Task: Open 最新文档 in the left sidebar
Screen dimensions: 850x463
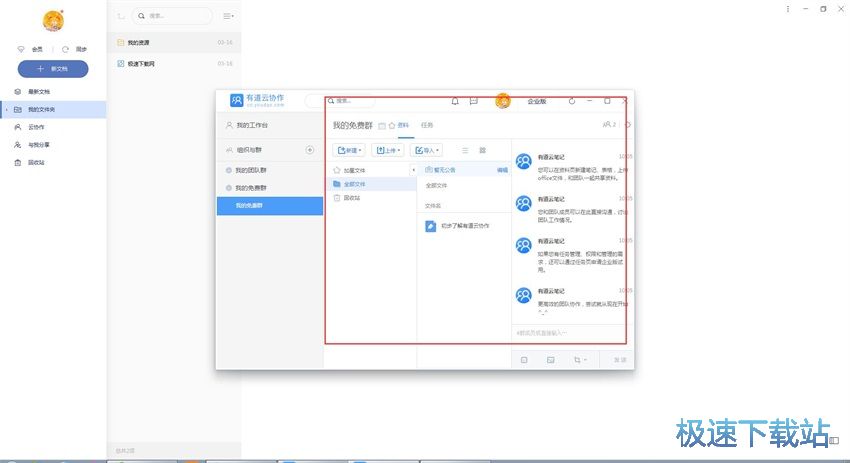Action: (x=53, y=92)
